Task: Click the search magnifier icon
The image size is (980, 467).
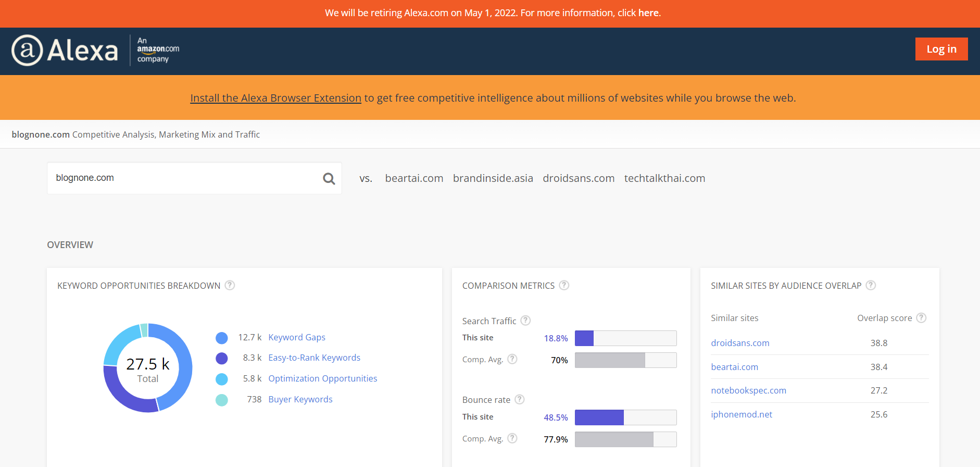Action: point(329,179)
